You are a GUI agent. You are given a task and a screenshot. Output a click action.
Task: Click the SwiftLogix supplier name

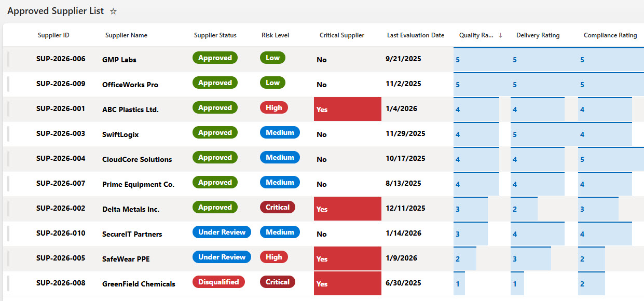click(120, 134)
